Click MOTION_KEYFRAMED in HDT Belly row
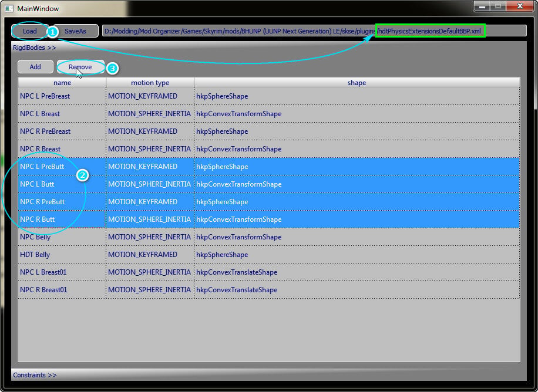Screen dimensions: 538x392 [143, 255]
